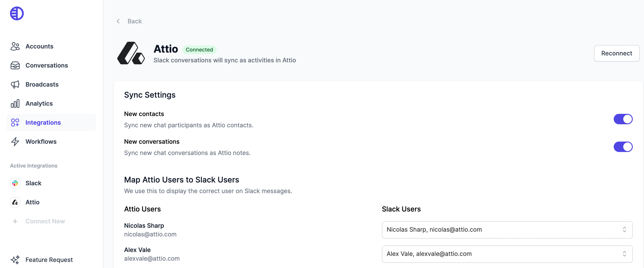Select the Conversations inbox icon
The height and width of the screenshot is (268, 644).
15,65
